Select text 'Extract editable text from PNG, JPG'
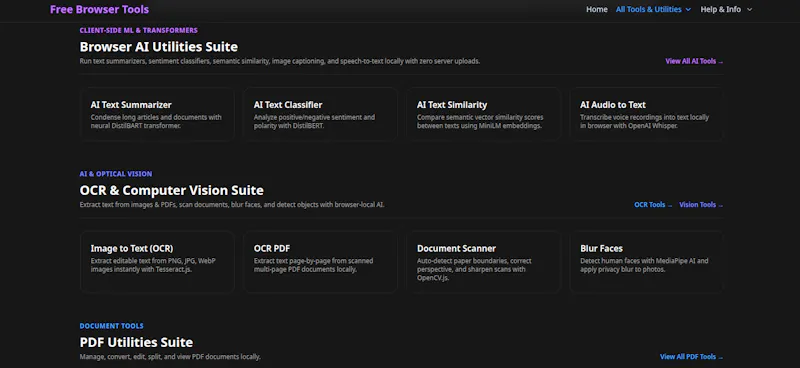800x368 pixels. point(143,261)
